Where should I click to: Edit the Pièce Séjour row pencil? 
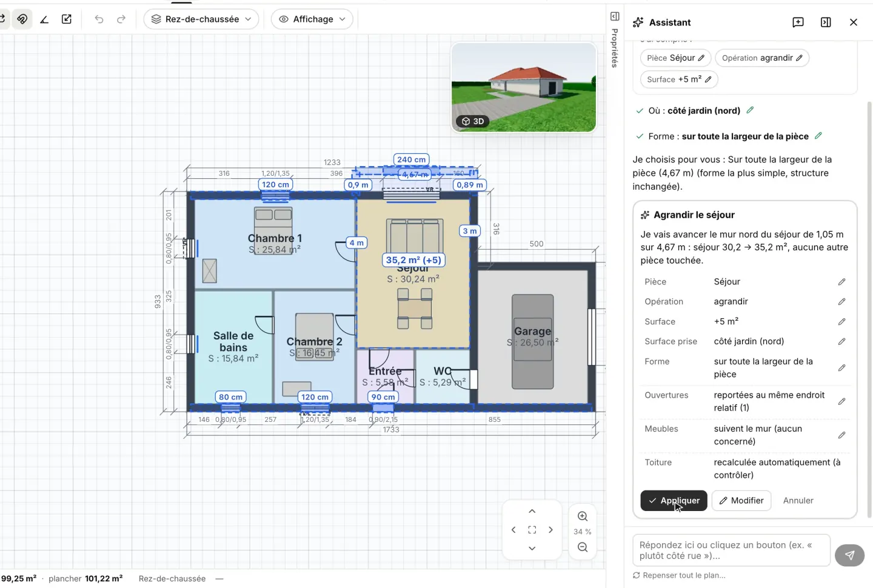[x=841, y=282]
